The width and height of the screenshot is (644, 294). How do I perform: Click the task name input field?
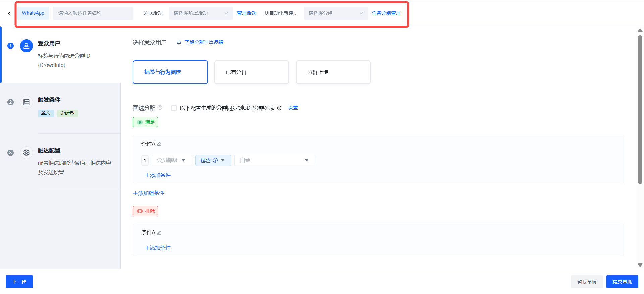[x=93, y=13]
